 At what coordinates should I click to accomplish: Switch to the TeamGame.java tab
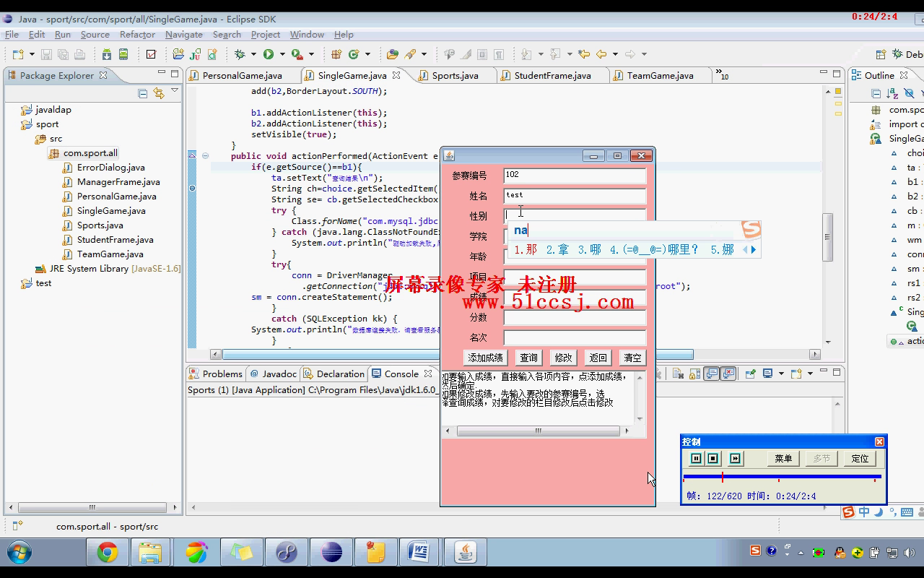coord(660,75)
